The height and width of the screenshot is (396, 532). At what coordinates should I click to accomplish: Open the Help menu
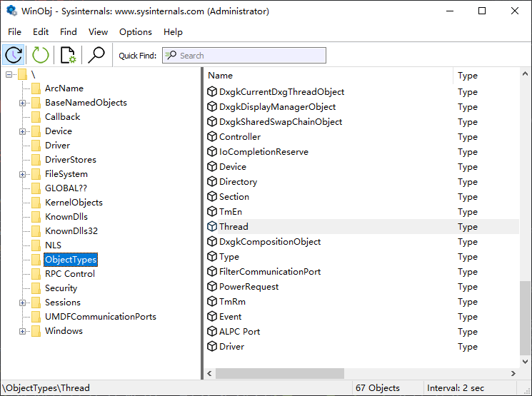point(173,32)
